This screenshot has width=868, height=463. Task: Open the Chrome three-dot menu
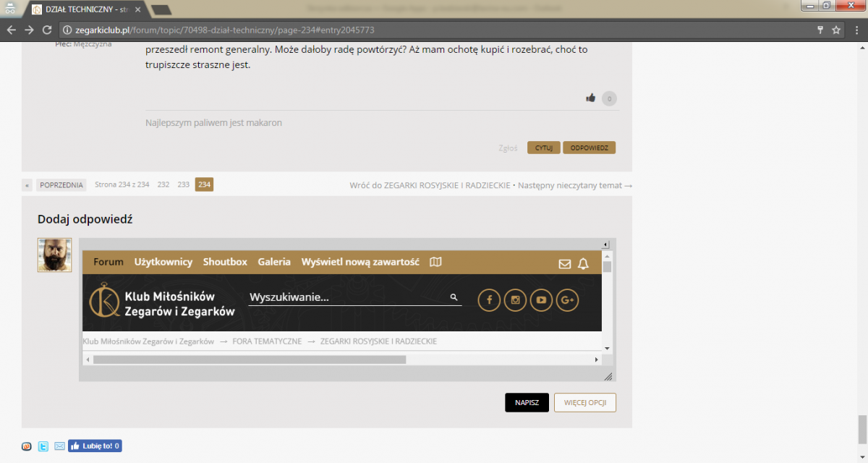pyautogui.click(x=856, y=30)
